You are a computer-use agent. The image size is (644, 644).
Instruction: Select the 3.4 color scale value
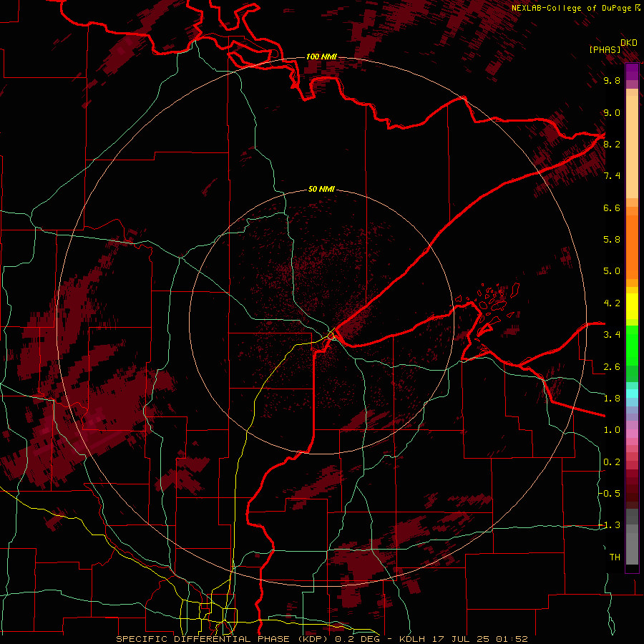pos(612,335)
